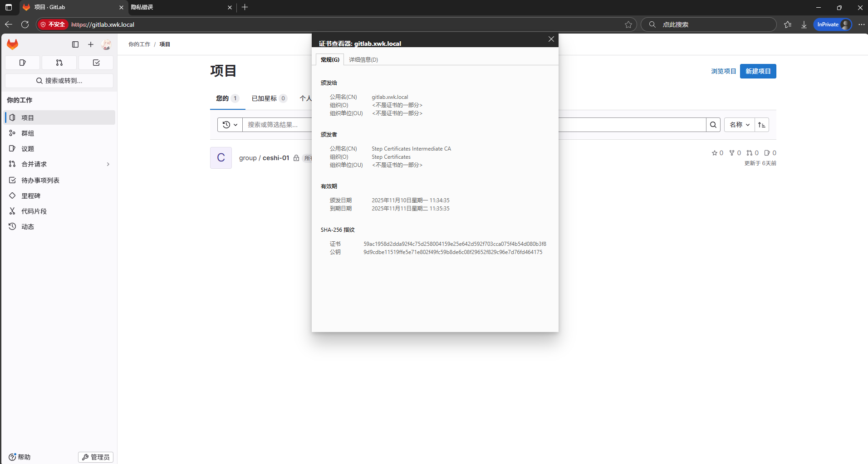Click the user avatar in sidebar
This screenshot has width=868, height=464.
click(x=106, y=44)
